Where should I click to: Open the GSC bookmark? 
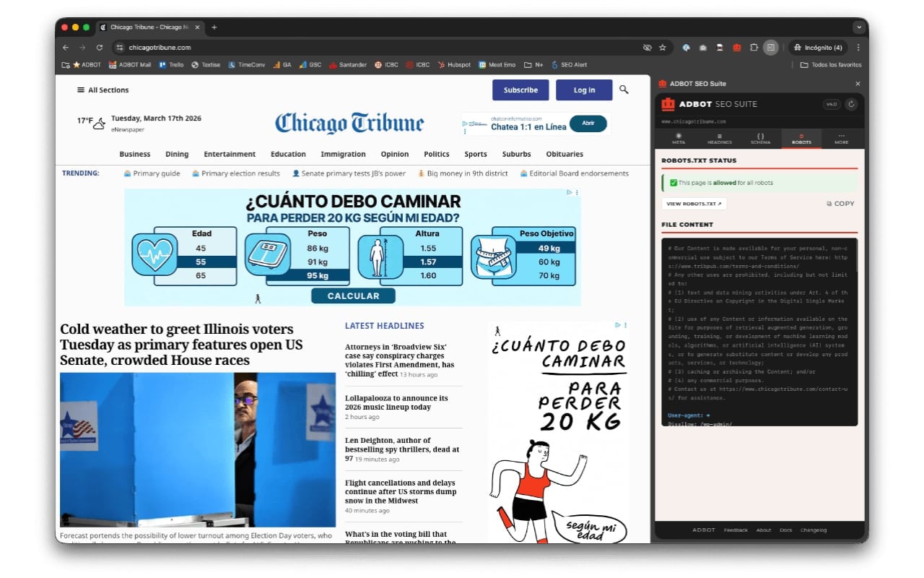coord(310,65)
